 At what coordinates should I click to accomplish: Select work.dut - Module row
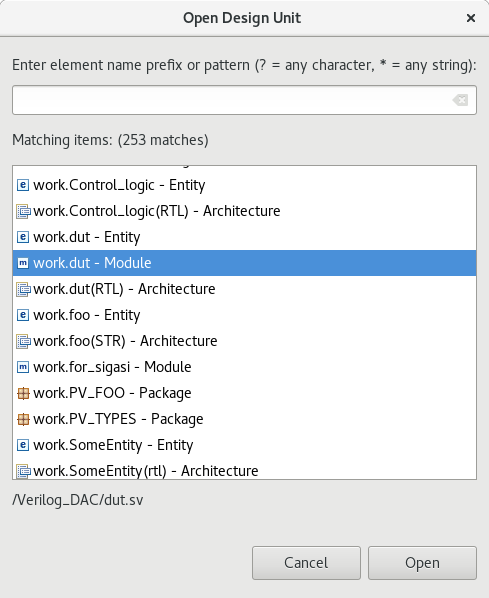tap(244, 263)
